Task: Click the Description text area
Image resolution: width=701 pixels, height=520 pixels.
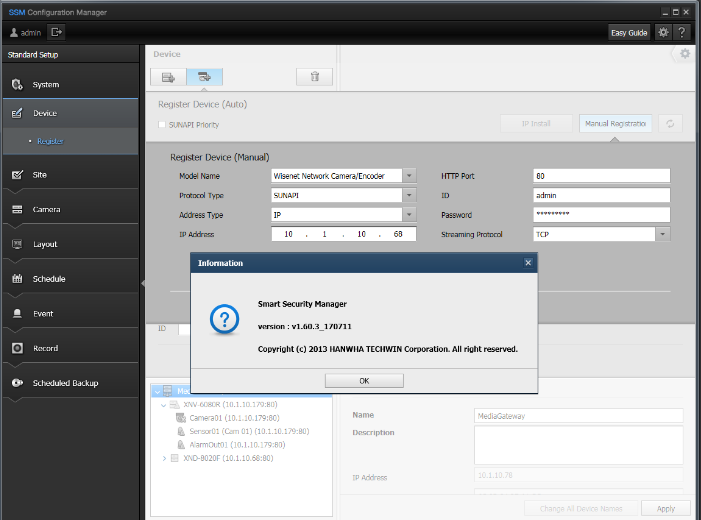Action: click(579, 445)
